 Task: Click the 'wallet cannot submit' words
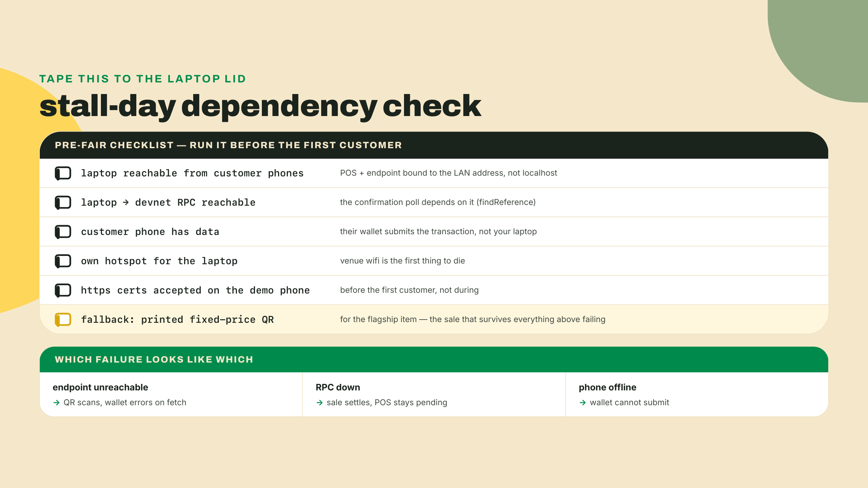[x=630, y=403]
